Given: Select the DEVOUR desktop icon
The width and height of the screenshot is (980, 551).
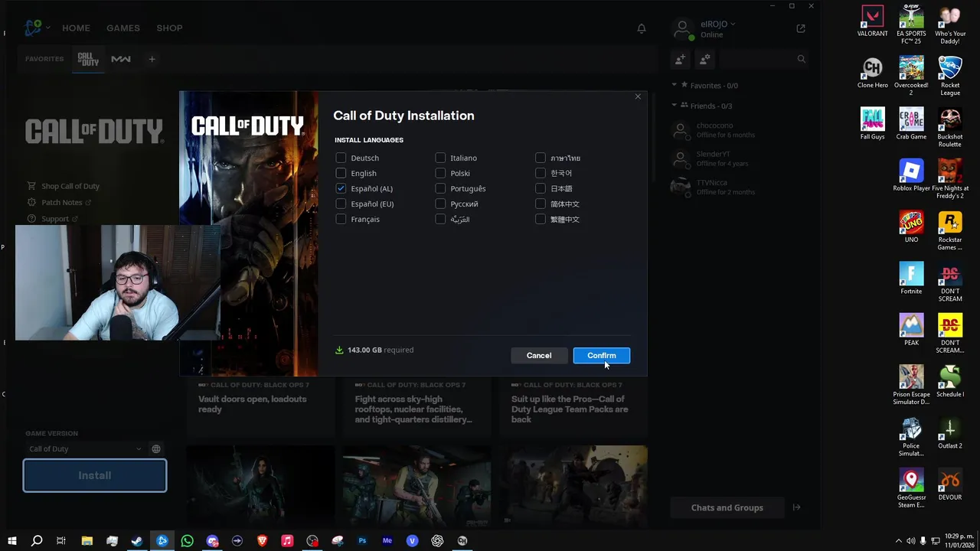Looking at the screenshot, I should (x=950, y=484).
